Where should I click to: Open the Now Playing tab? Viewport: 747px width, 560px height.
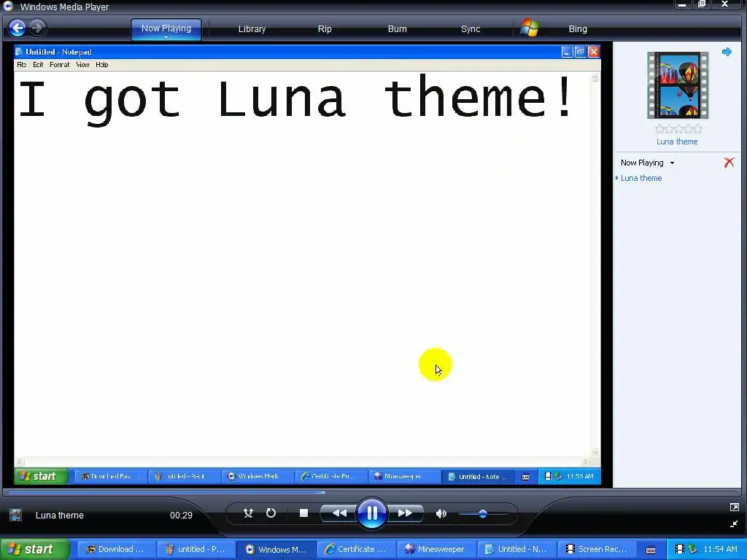(x=166, y=28)
